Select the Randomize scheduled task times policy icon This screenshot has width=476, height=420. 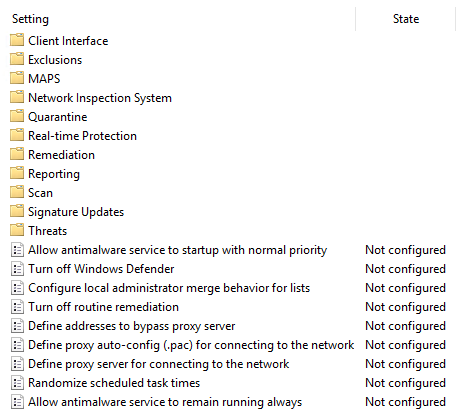[x=17, y=383]
